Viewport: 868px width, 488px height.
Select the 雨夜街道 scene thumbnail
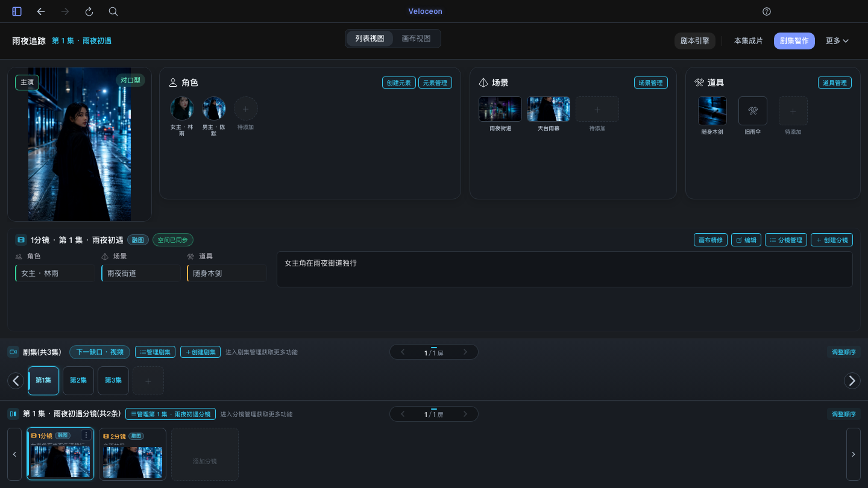point(500,109)
